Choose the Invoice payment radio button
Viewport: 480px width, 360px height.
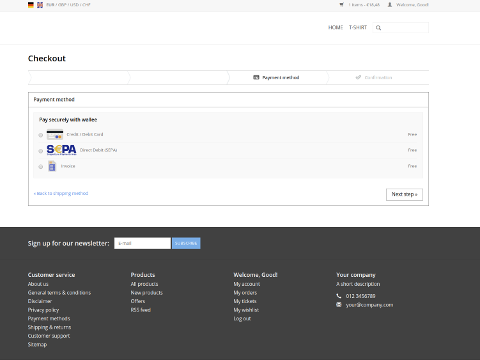[x=41, y=167]
